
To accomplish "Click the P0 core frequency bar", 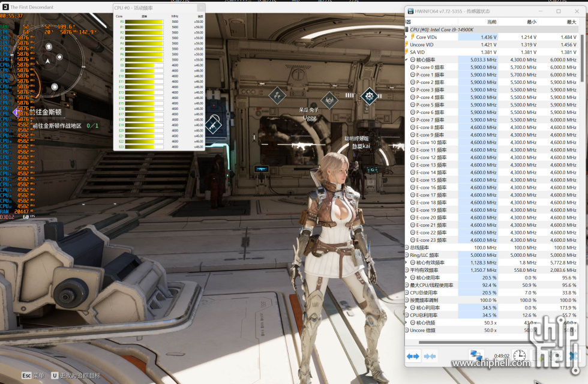I will pos(144,22).
